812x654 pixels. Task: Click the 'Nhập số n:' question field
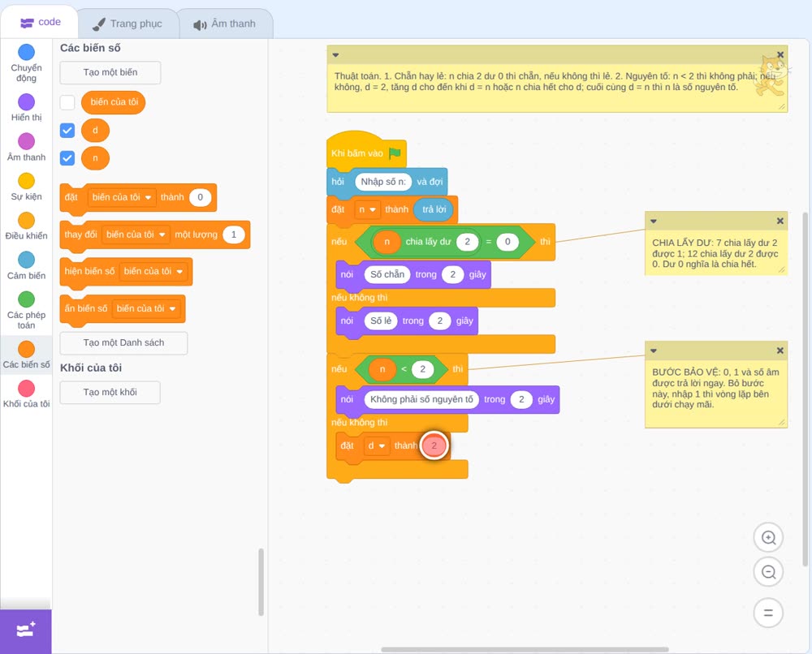pyautogui.click(x=383, y=182)
